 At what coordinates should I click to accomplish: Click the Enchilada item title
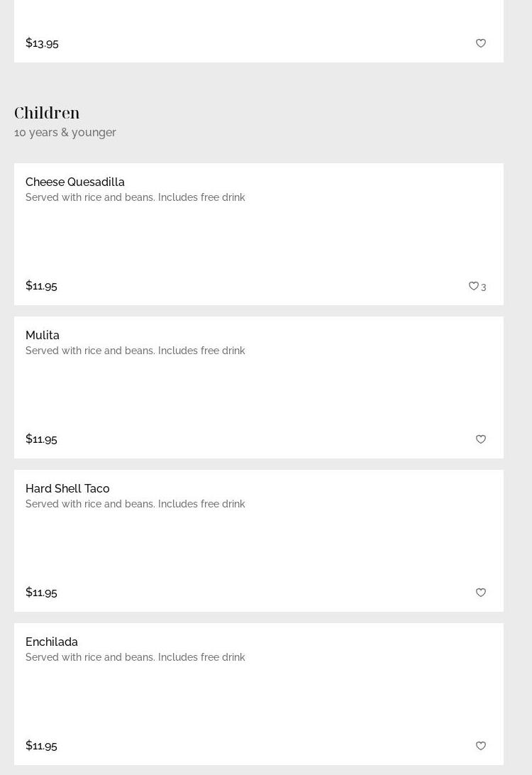(52, 642)
